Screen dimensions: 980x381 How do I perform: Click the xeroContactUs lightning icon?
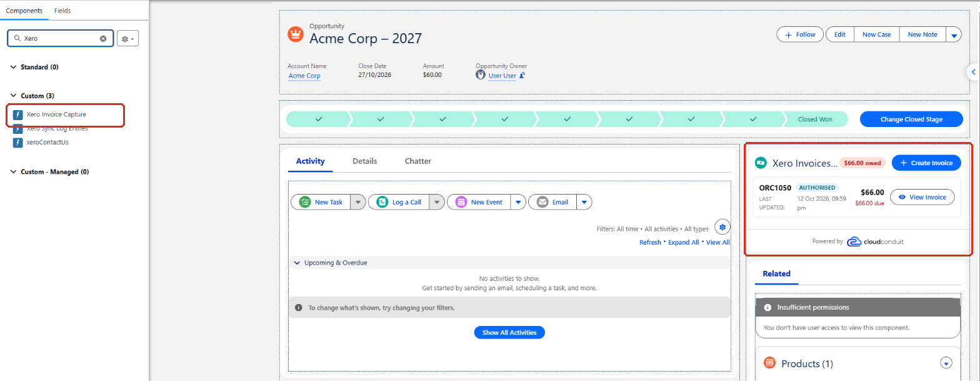(x=18, y=143)
